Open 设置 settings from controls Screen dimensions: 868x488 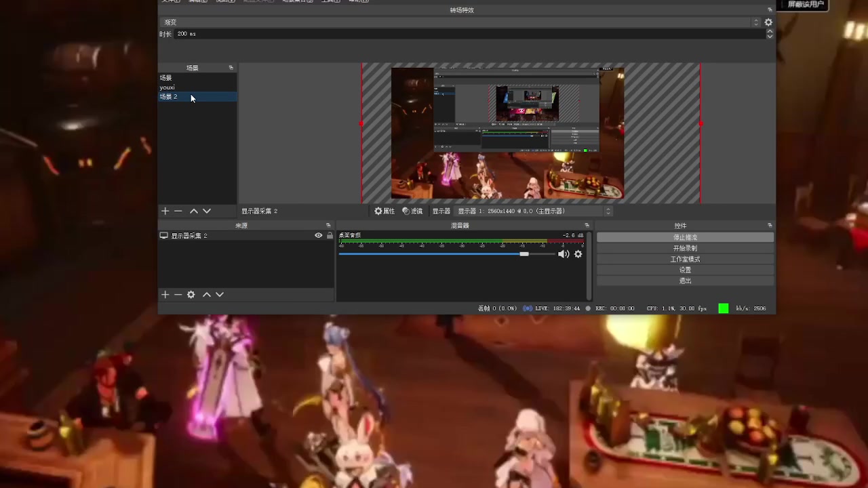point(685,270)
